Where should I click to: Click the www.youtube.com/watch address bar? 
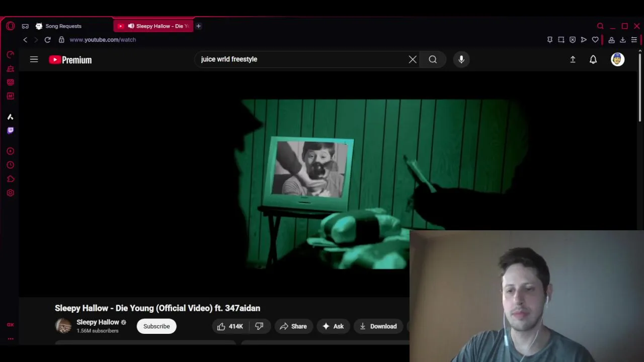[x=103, y=40]
